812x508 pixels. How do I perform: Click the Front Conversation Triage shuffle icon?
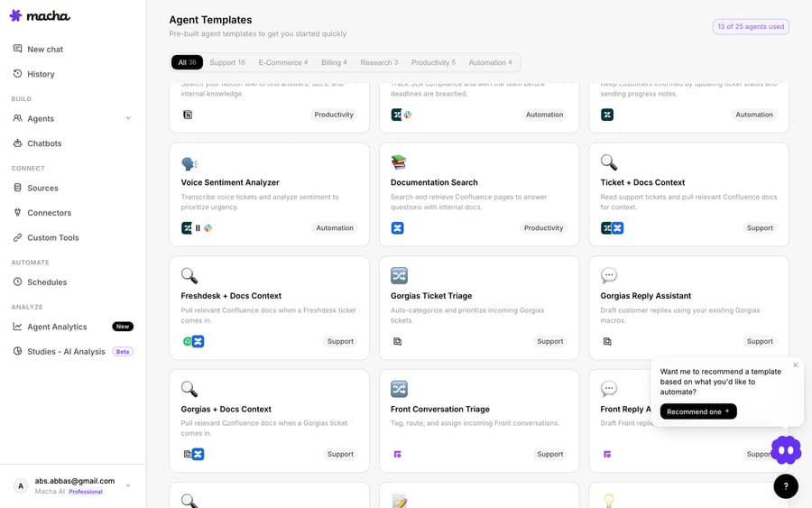400,389
